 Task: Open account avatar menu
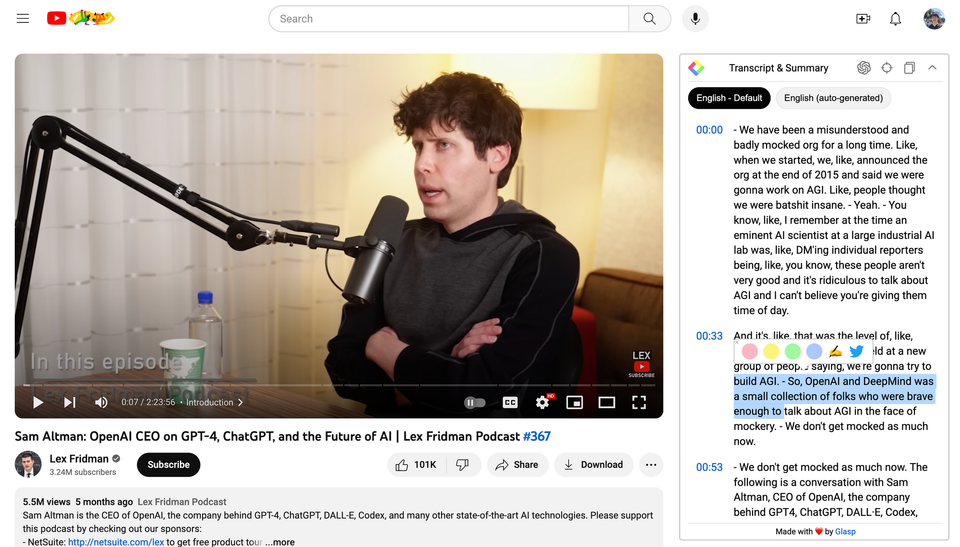pyautogui.click(x=934, y=18)
